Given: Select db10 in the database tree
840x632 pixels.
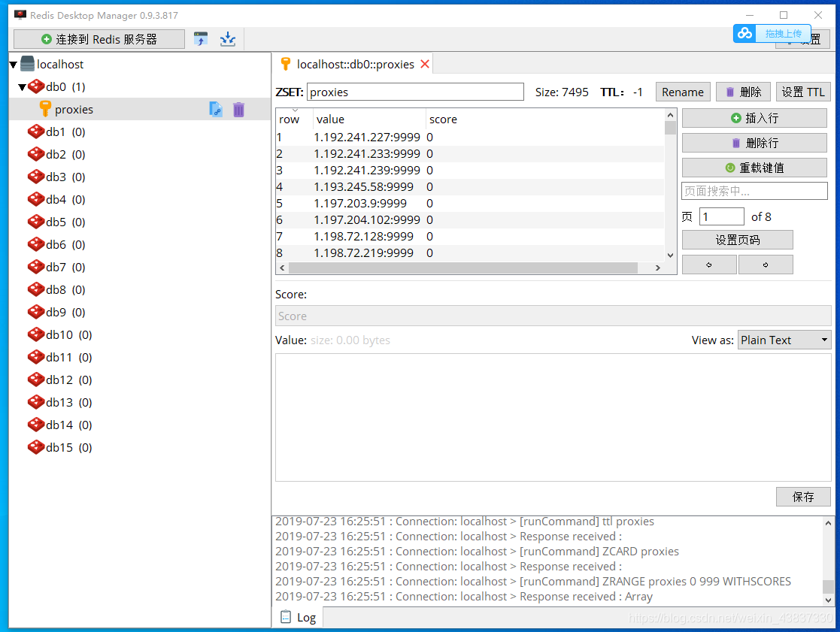Looking at the screenshot, I should pyautogui.click(x=68, y=334).
